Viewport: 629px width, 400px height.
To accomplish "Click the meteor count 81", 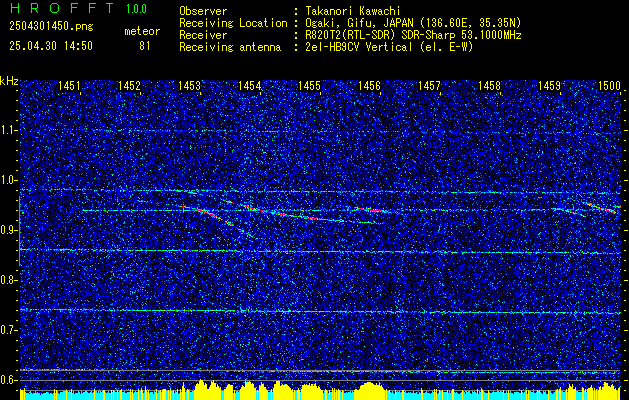I will (144, 46).
